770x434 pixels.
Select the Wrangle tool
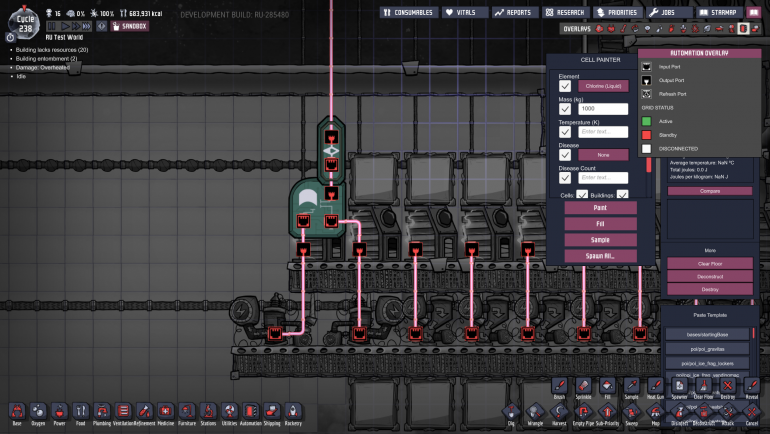[x=535, y=413]
